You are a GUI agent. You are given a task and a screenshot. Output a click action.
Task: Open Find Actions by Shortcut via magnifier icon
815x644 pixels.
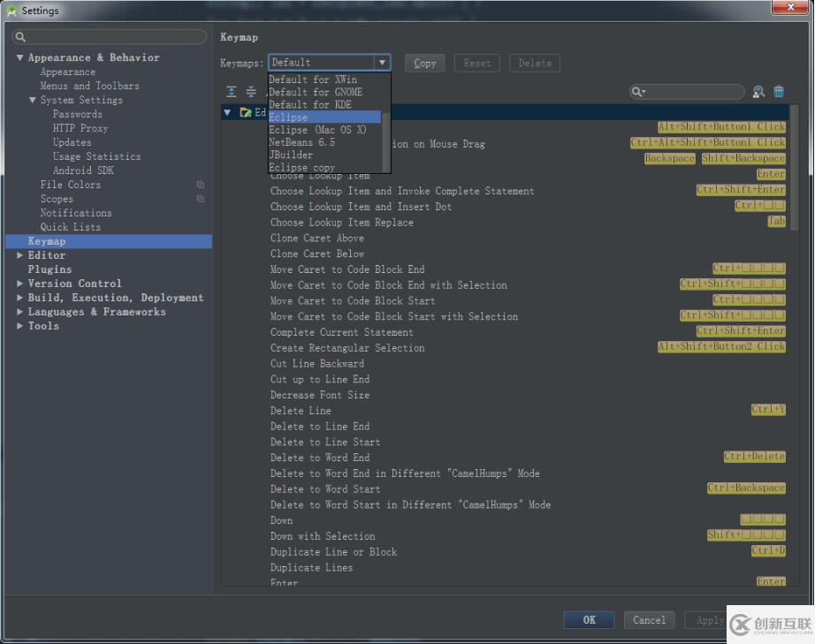click(758, 92)
